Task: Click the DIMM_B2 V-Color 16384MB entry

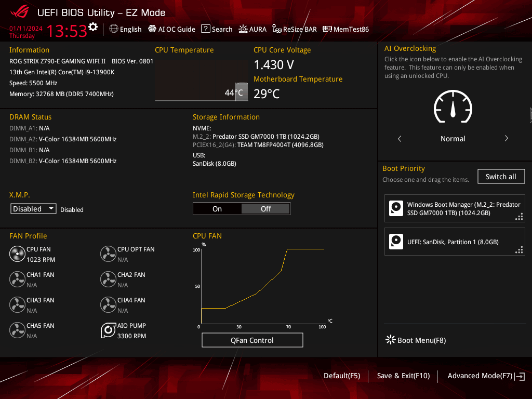Action: [63, 161]
